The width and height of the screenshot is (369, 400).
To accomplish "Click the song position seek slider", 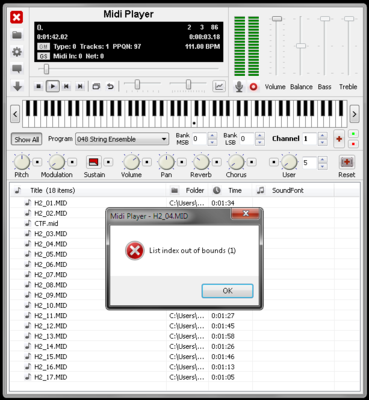I will (47, 69).
